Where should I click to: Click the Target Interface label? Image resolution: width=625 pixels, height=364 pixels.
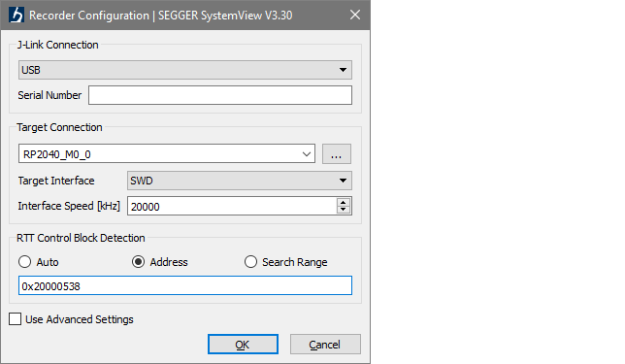pyautogui.click(x=56, y=181)
